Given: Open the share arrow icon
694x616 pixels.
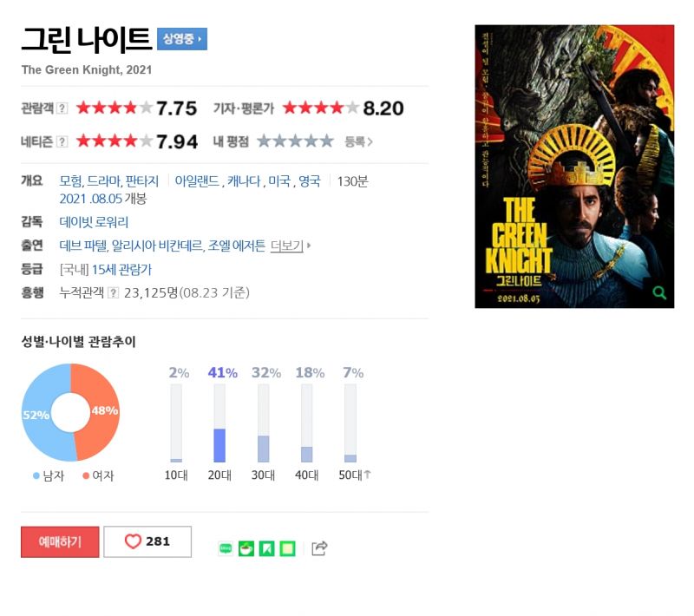Looking at the screenshot, I should click(x=319, y=547).
